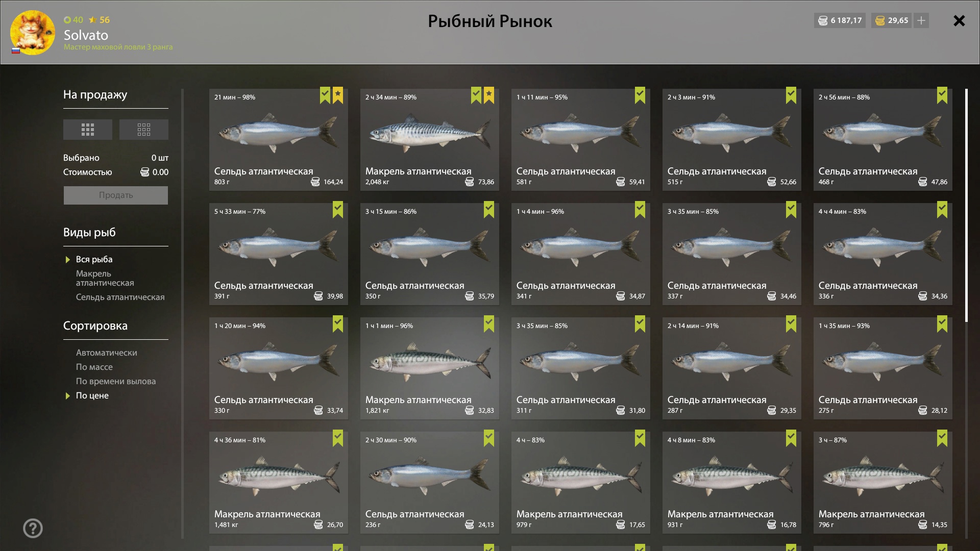Image resolution: width=980 pixels, height=551 pixels.
Task: Click the fish list vertical scrollbar
Action: point(966,206)
